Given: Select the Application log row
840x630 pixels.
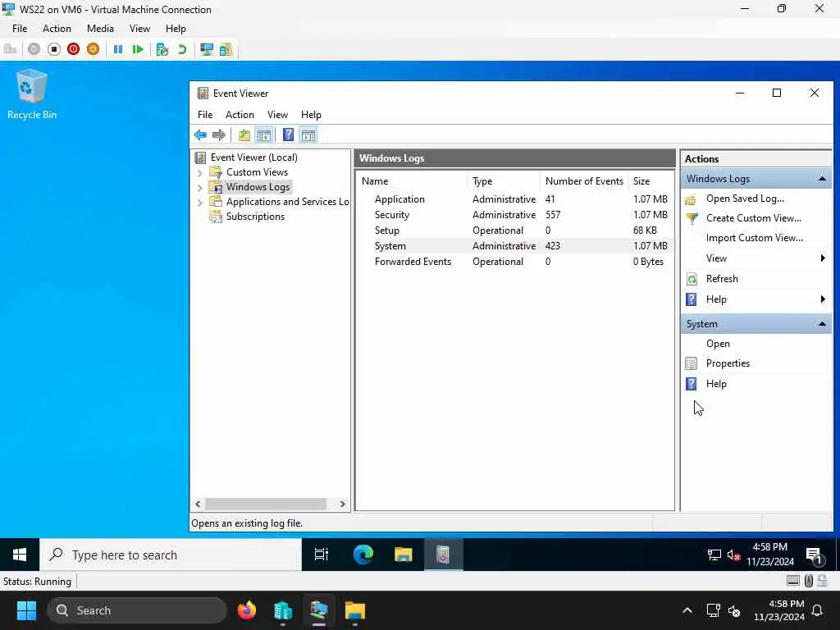Looking at the screenshot, I should click(x=514, y=199).
